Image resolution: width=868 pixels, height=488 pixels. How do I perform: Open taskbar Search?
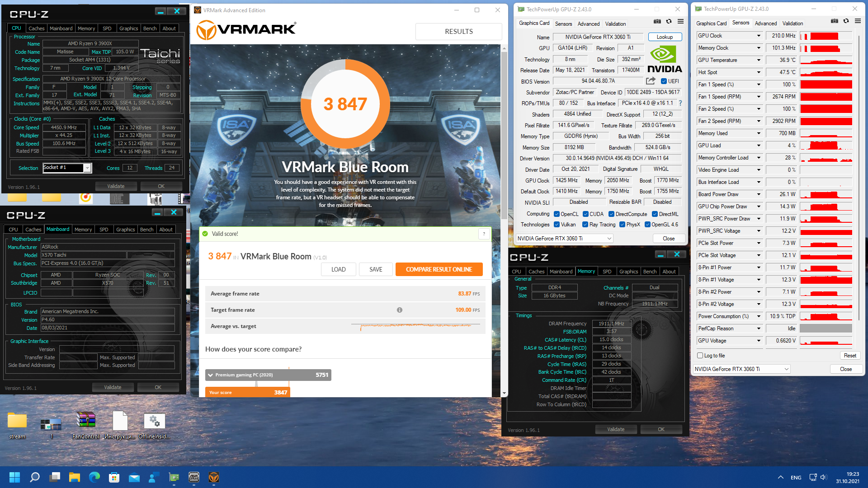point(34,477)
